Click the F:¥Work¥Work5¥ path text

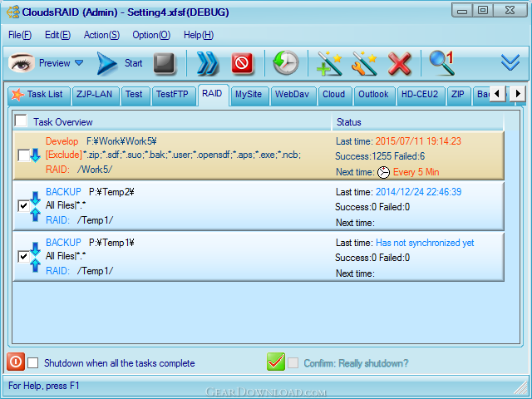[121, 141]
